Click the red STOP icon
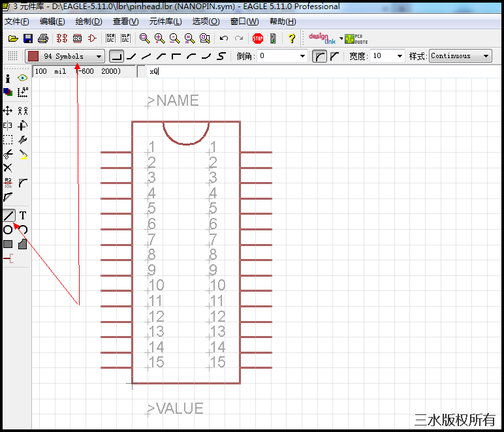This screenshot has height=432, width=504. click(x=258, y=39)
